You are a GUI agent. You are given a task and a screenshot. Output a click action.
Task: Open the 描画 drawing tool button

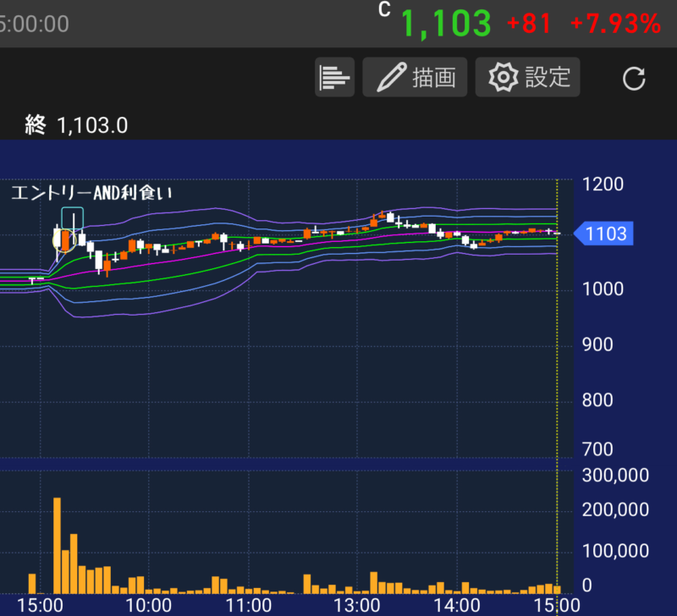click(415, 77)
